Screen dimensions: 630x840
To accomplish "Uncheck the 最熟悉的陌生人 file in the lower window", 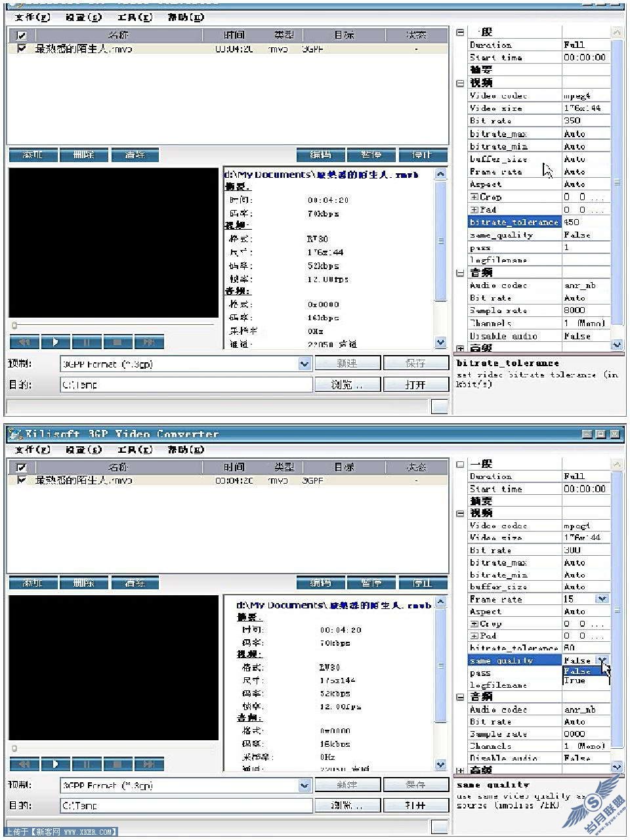I will click(x=22, y=480).
